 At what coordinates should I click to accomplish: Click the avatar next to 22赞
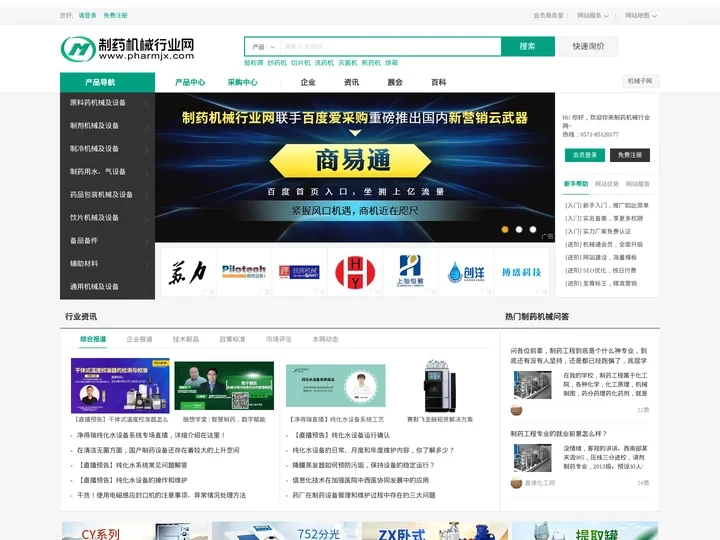coord(517,410)
